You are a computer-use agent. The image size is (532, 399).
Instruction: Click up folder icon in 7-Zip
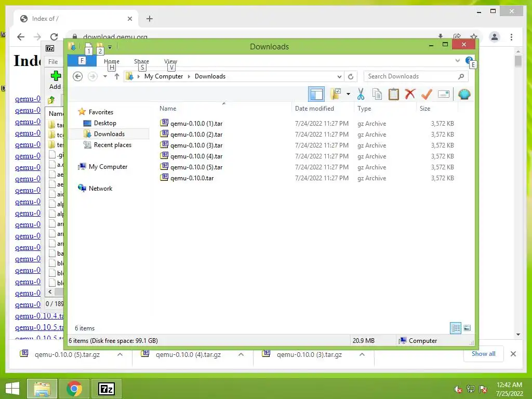click(51, 100)
